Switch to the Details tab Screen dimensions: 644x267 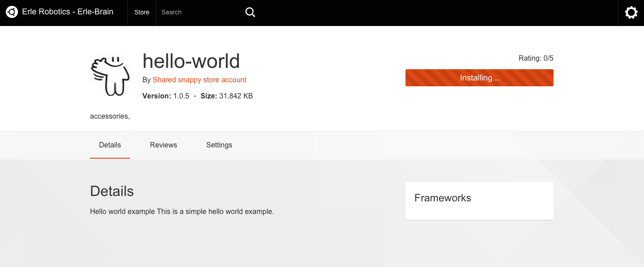[x=110, y=145]
